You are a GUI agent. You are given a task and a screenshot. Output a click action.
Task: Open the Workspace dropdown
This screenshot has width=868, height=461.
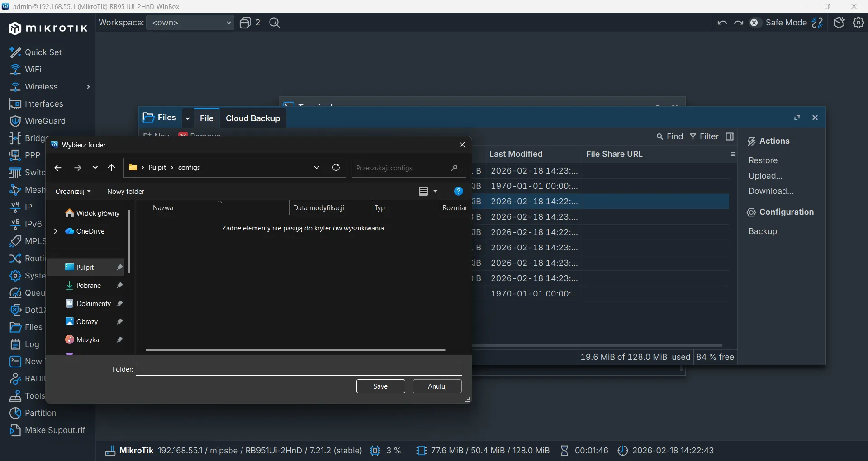tap(190, 23)
